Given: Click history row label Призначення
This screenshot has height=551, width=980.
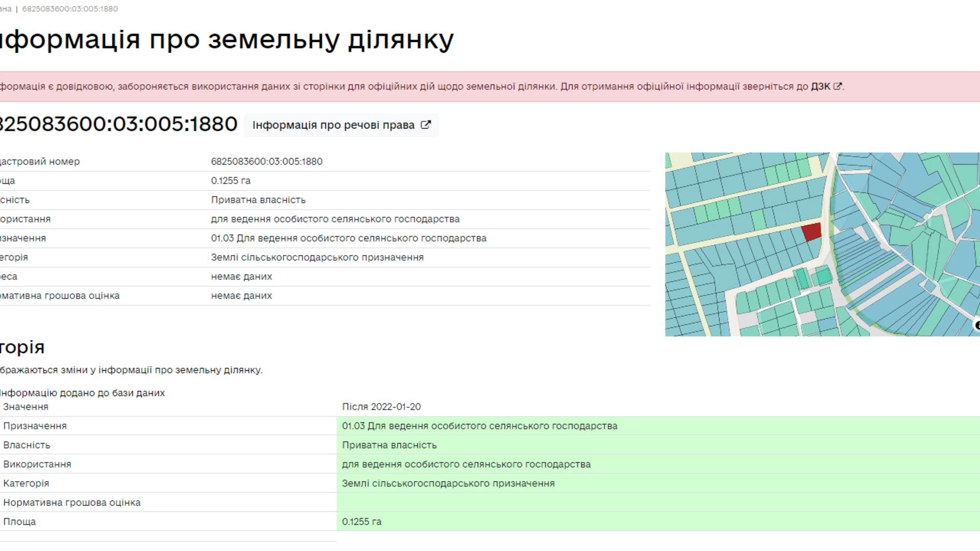Looking at the screenshot, I should point(35,426).
